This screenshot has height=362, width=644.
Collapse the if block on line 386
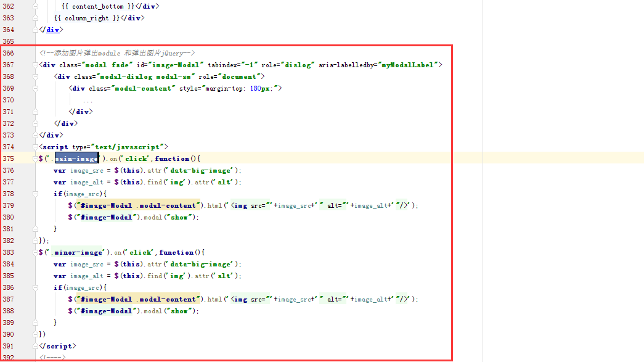(x=35, y=287)
